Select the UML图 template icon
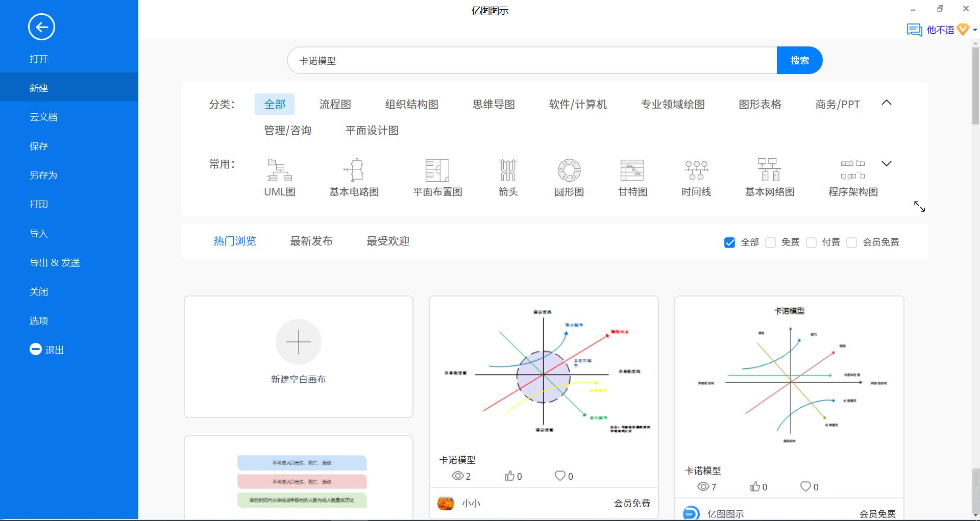 coord(279,171)
